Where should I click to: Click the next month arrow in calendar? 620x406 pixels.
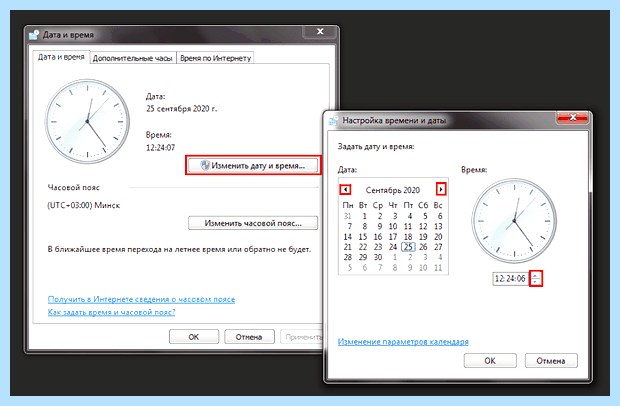[441, 189]
